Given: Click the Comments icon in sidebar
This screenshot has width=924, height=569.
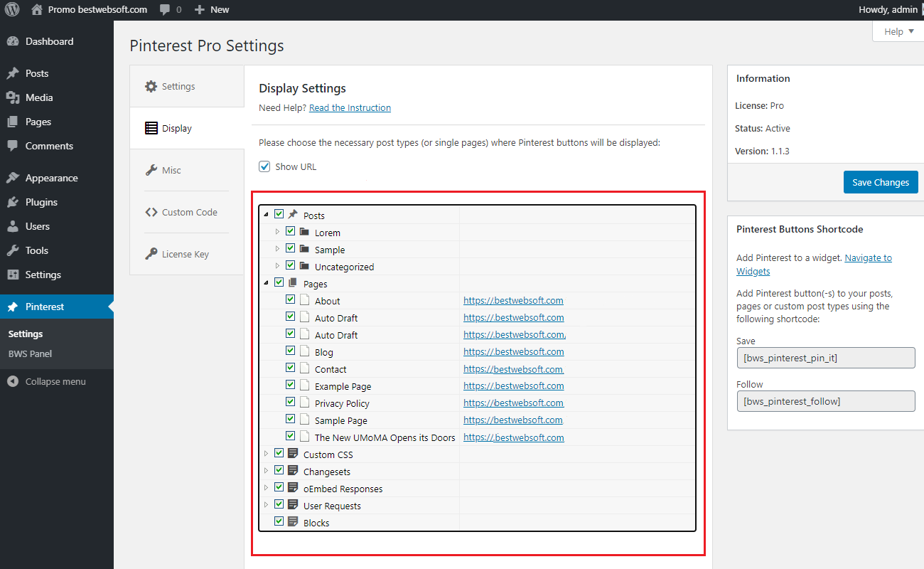Looking at the screenshot, I should pos(13,146).
